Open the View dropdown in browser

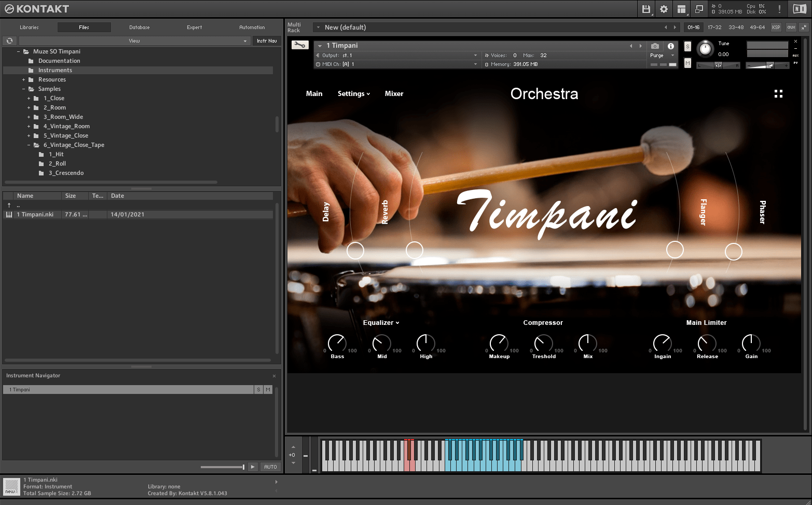pyautogui.click(x=134, y=40)
